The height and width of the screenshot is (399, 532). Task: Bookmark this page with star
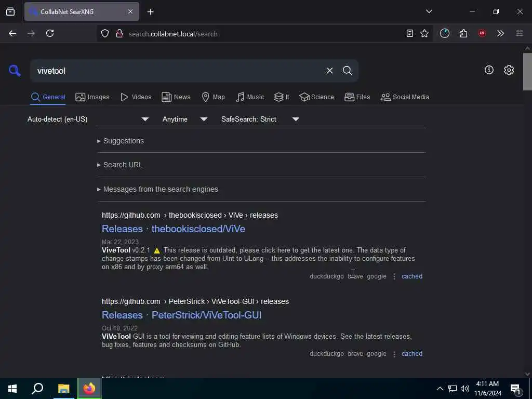click(x=424, y=33)
